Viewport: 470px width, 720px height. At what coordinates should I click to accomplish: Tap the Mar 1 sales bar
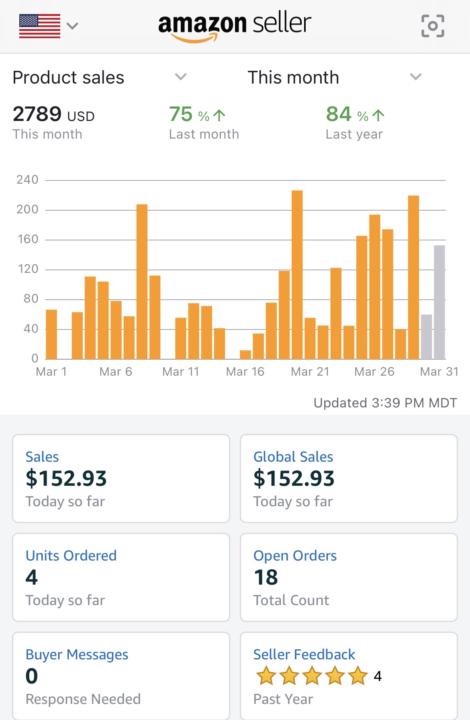point(51,334)
